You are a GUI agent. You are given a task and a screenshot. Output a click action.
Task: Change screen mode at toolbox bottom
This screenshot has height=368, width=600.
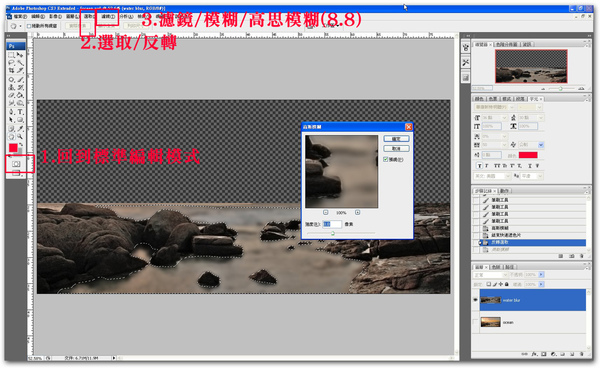click(x=16, y=173)
